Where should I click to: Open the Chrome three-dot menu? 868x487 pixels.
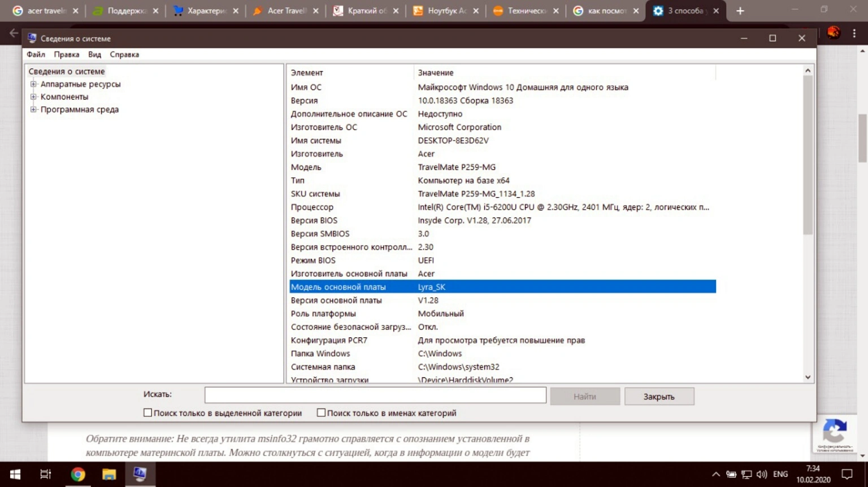854,33
